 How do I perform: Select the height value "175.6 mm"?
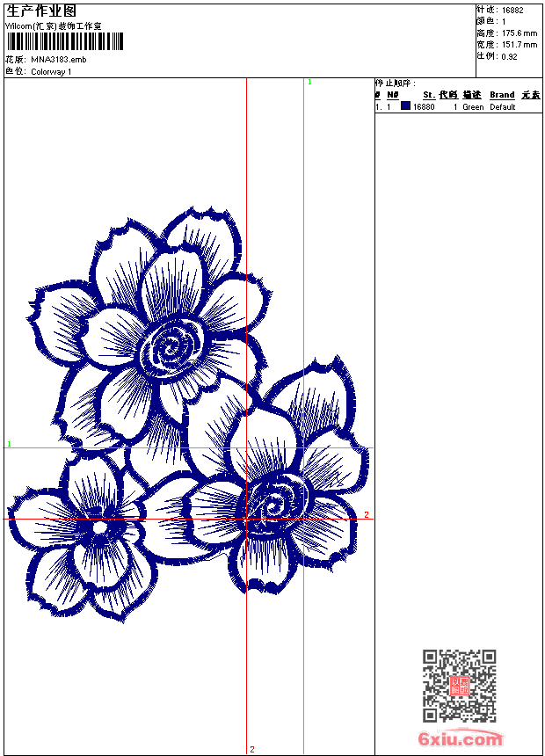(520, 33)
